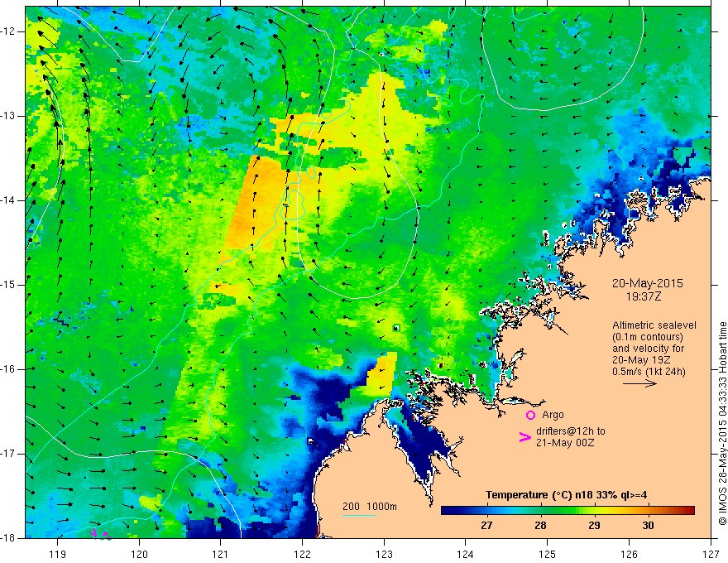
Task: Click the magenta drifters arrowhead legend symbol
Action: (x=524, y=437)
